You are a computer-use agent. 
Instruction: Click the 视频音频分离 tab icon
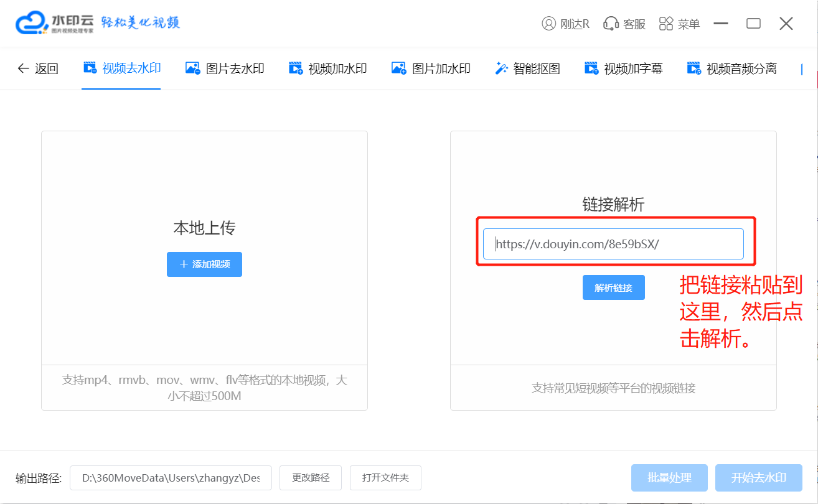[693, 68]
